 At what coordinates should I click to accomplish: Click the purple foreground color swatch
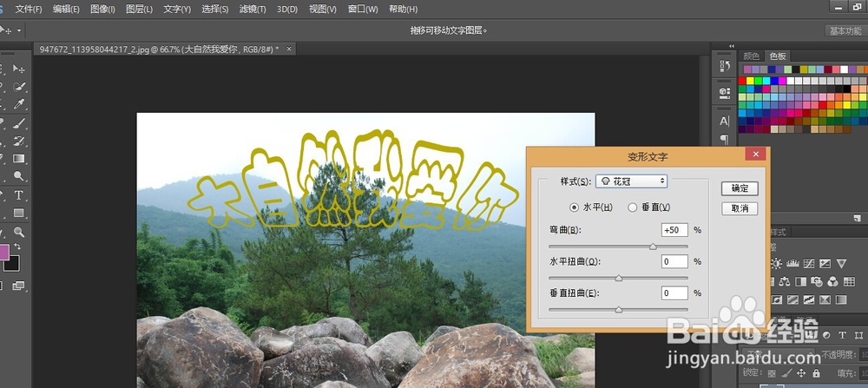pos(3,253)
